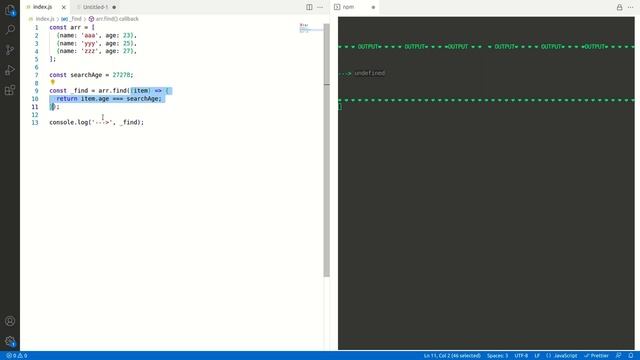The image size is (640, 360).
Task: Click the unsaved dot on Untitled-1 tab
Action: tap(114, 7)
